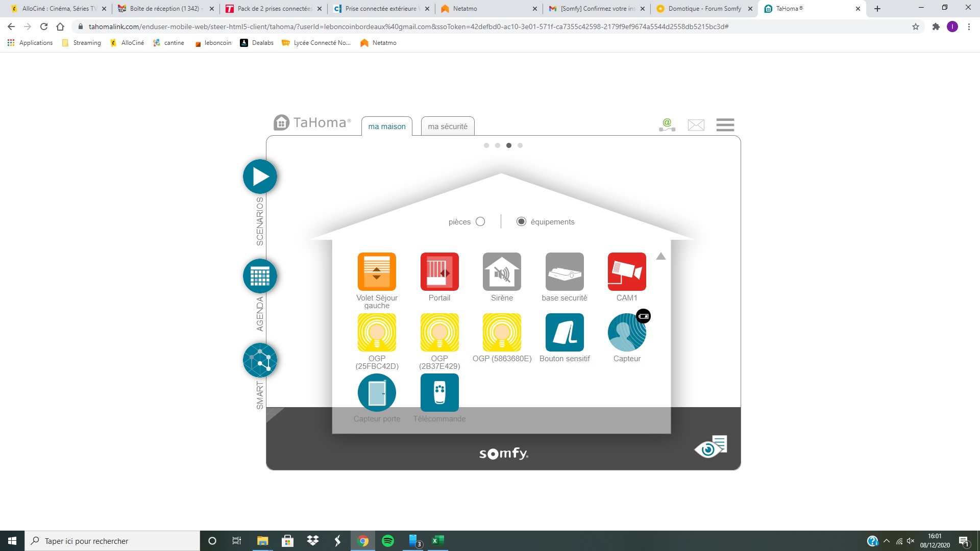Open the Applications bookmark shortcut

30,43
